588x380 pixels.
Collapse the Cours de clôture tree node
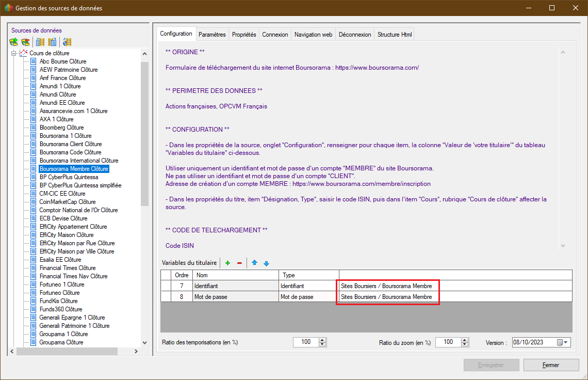13,53
